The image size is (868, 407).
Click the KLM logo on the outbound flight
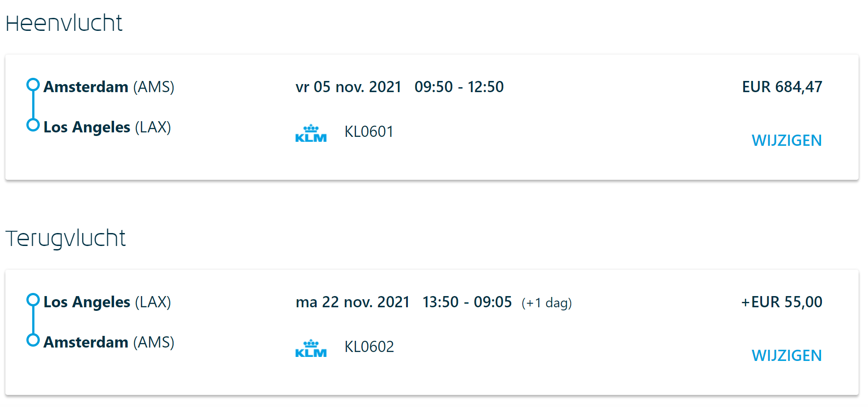(311, 134)
